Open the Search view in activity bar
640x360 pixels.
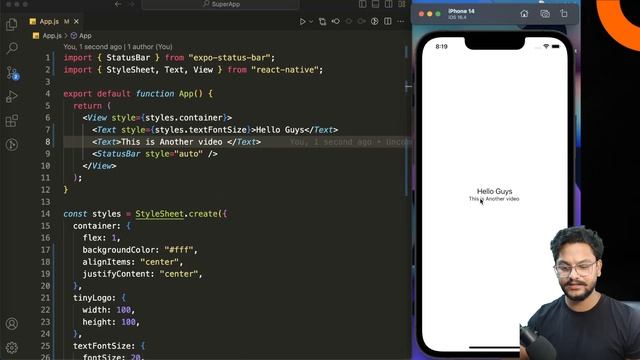[x=12, y=48]
